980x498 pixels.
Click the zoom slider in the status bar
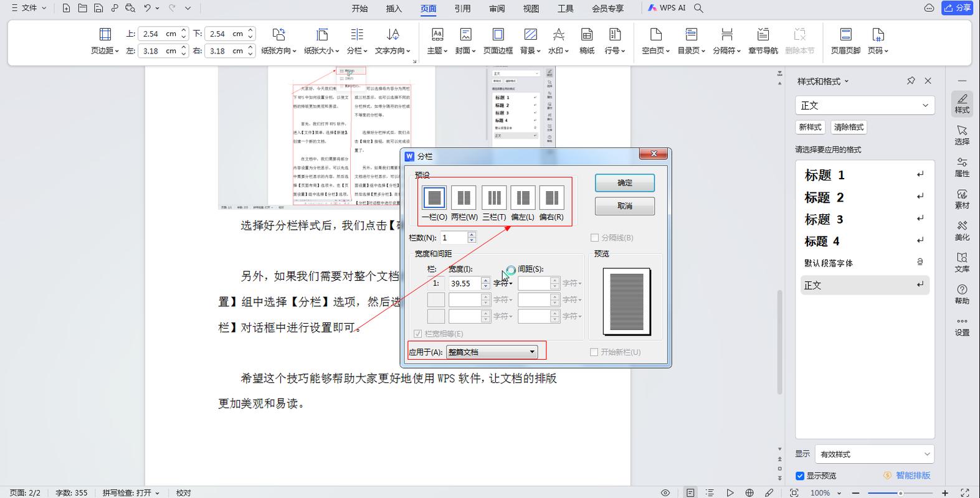click(x=900, y=493)
